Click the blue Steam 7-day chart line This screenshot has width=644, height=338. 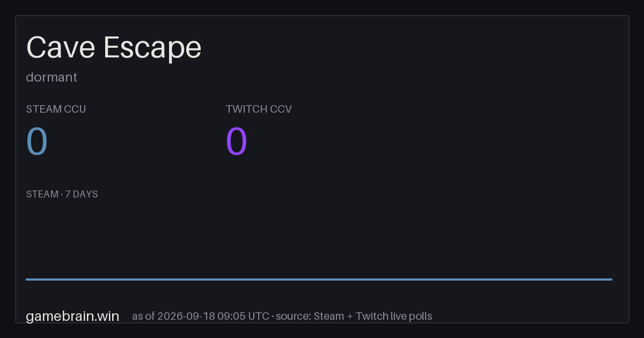(319, 279)
